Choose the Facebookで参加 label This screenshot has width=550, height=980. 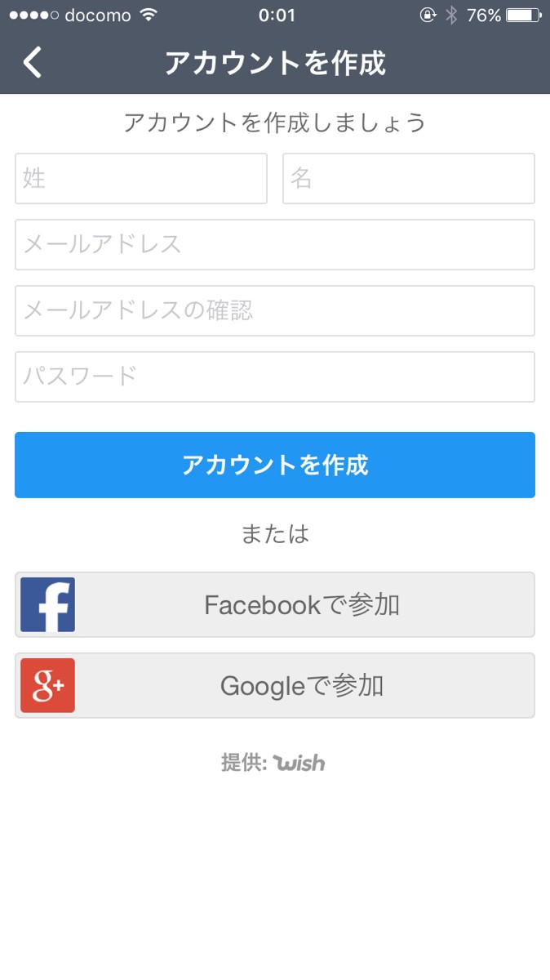(302, 605)
